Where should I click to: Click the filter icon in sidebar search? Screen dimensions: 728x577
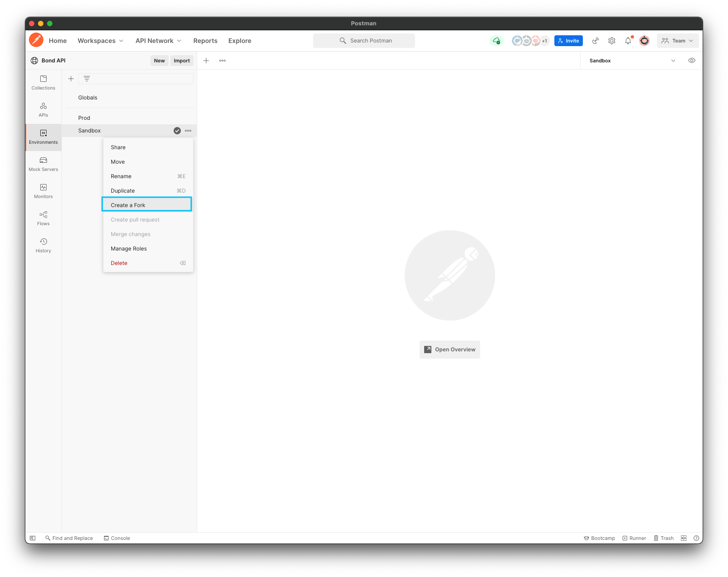point(87,79)
